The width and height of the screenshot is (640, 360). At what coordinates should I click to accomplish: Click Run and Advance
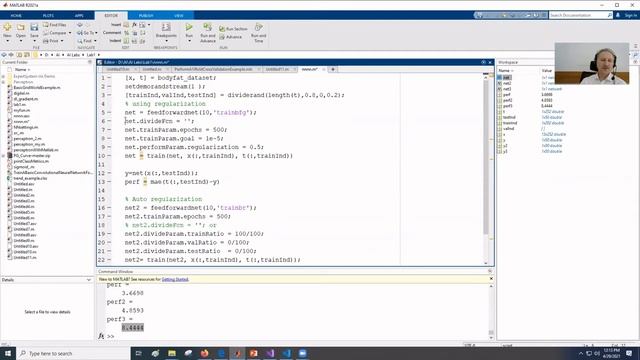coord(208,32)
